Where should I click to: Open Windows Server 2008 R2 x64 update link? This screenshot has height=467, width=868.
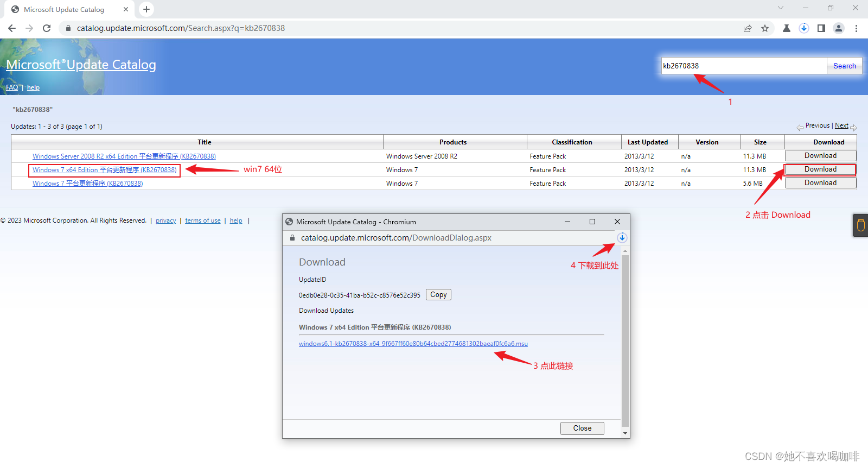124,156
